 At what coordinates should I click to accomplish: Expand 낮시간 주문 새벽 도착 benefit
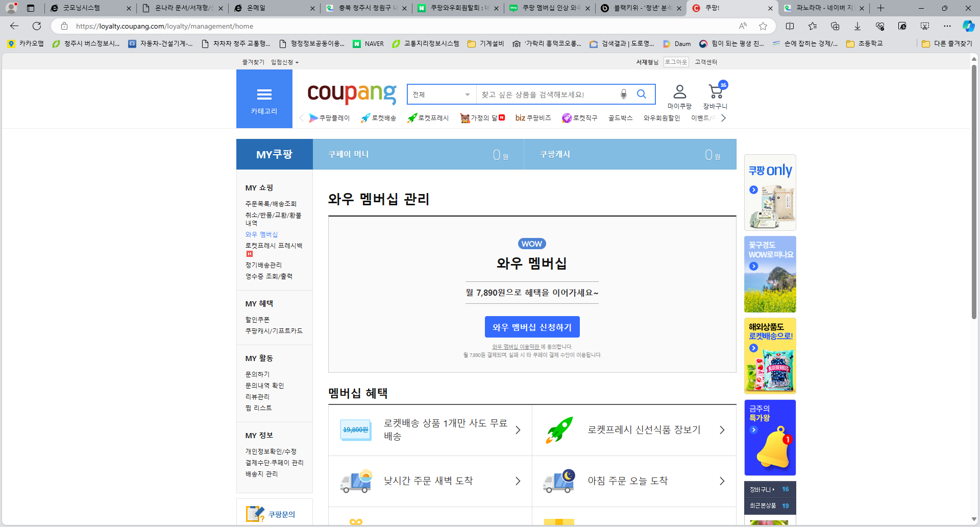coord(430,481)
